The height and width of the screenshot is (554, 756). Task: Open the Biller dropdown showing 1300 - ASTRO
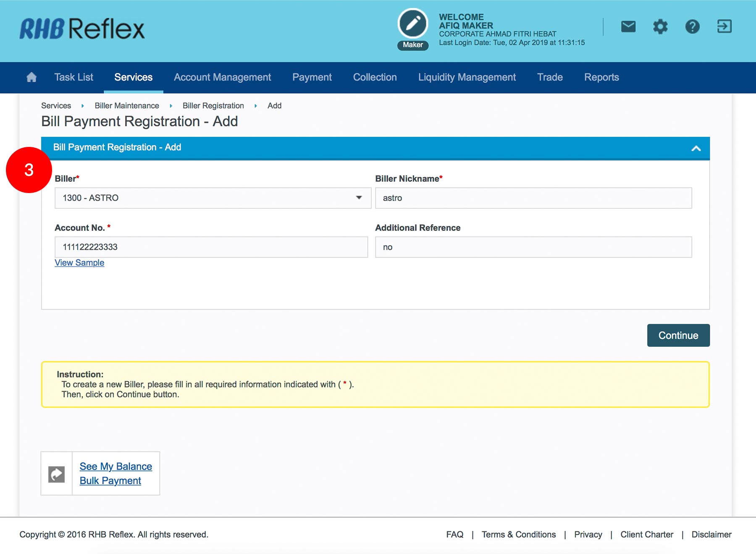[213, 198]
